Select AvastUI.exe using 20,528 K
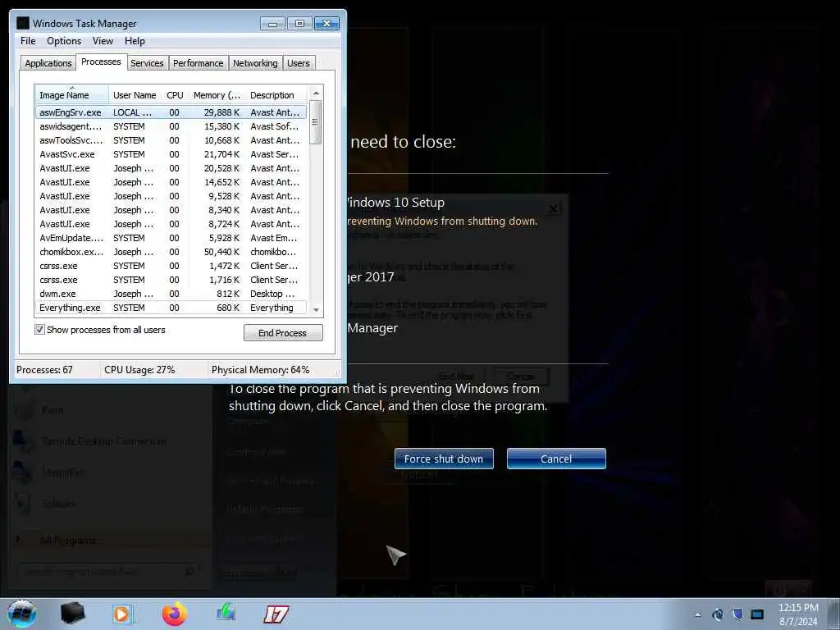 click(x=171, y=168)
